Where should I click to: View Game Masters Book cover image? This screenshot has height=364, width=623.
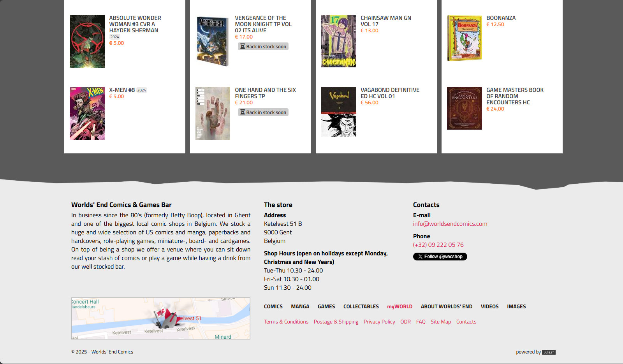pos(464,108)
